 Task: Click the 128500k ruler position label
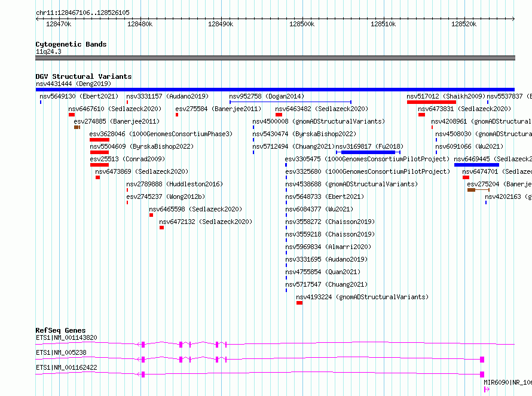pos(302,24)
